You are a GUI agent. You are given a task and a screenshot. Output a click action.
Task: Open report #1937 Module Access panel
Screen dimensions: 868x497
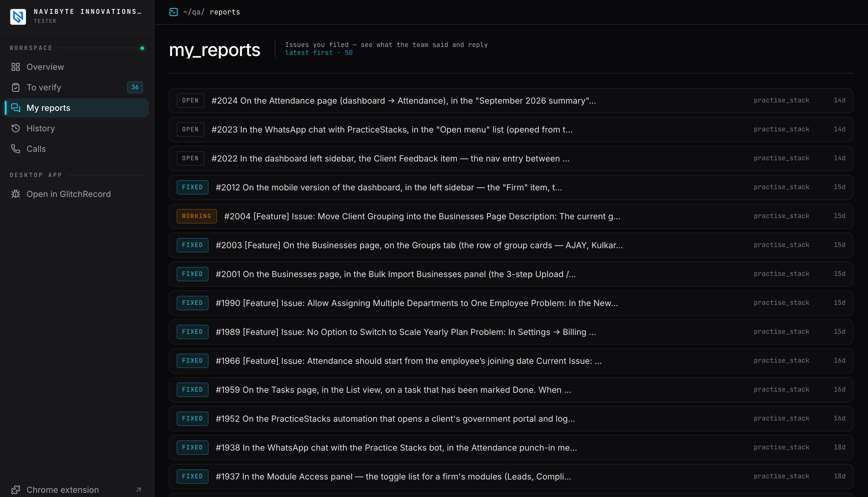click(x=511, y=477)
